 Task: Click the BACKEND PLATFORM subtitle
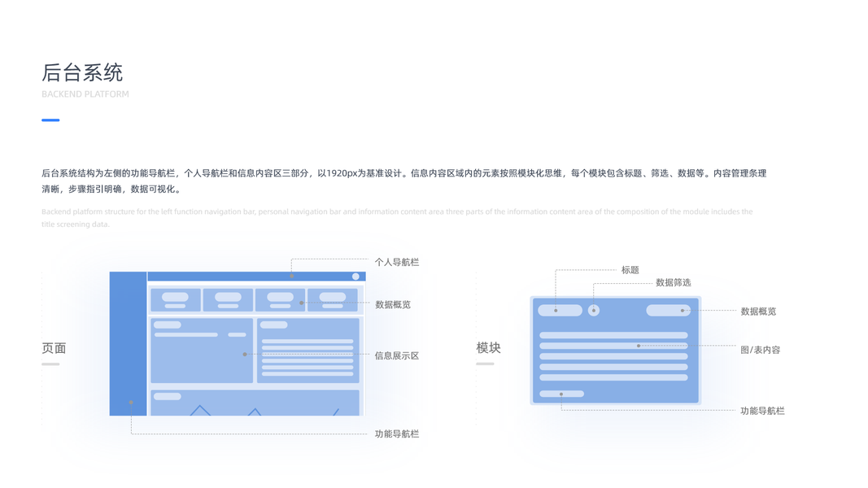(x=85, y=94)
